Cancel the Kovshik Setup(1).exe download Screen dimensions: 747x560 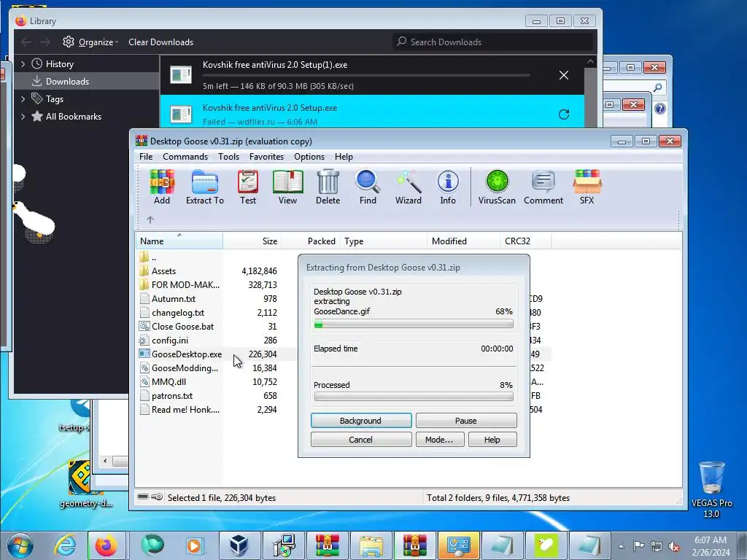click(x=564, y=75)
